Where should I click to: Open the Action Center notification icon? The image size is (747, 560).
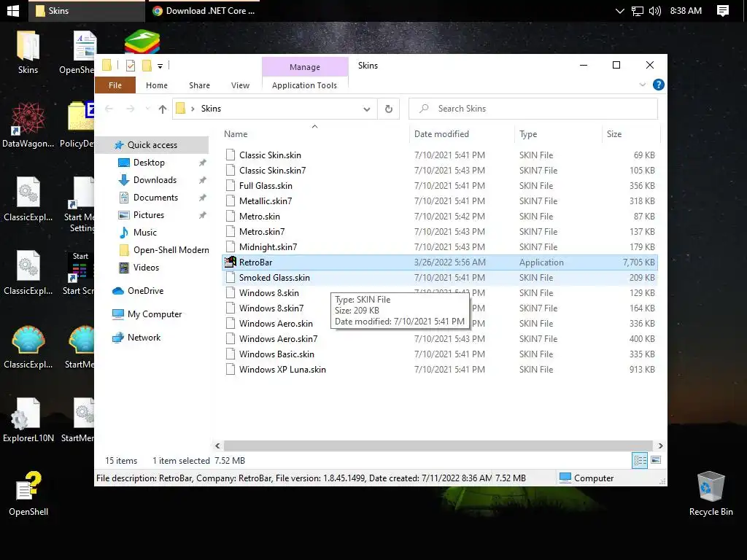[723, 10]
